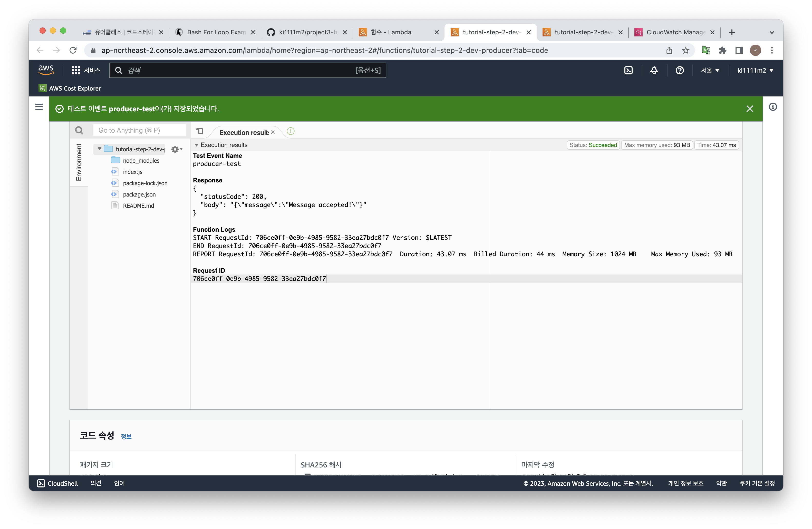This screenshot has height=529, width=812.
Task: Open the environment settings gear icon
Action: [175, 149]
